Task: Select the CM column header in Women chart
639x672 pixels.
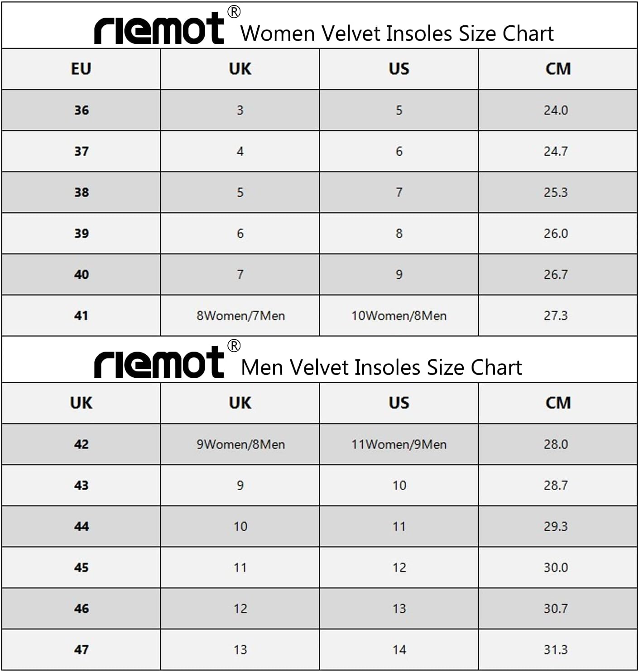Action: coord(558,69)
